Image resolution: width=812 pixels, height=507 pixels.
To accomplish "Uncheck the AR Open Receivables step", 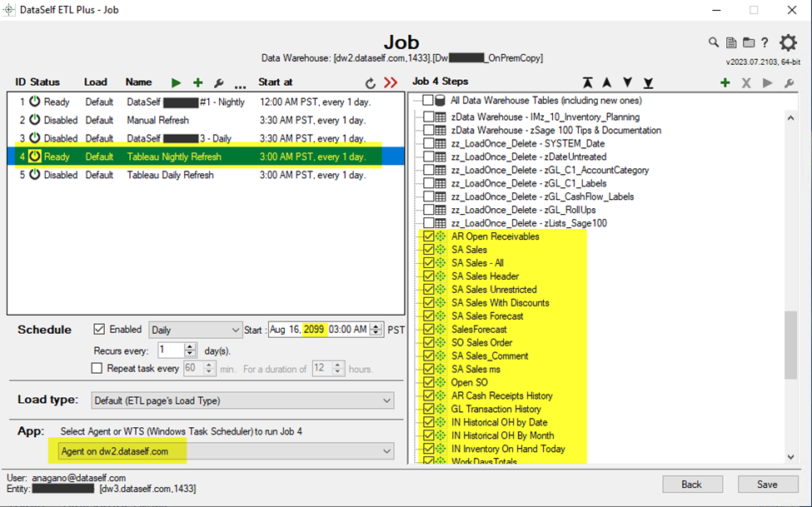I will pos(428,236).
